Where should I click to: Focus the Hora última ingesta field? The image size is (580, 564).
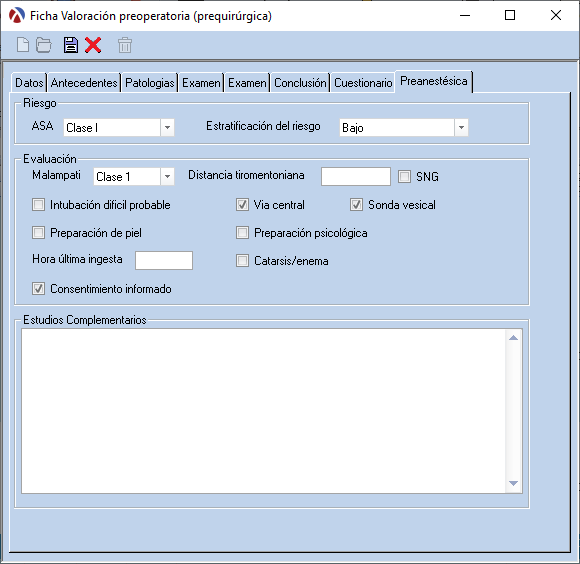click(x=164, y=260)
